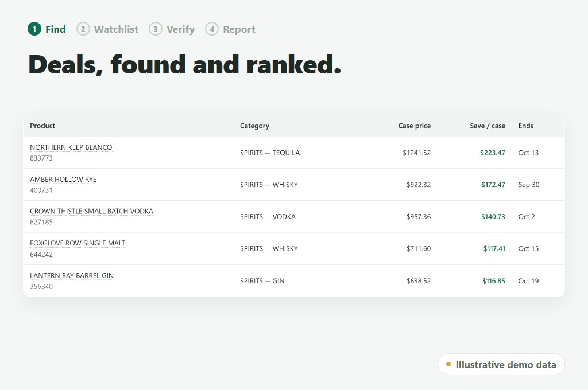The height and width of the screenshot is (390, 588).
Task: Select the Find step tab
Action: (x=47, y=29)
